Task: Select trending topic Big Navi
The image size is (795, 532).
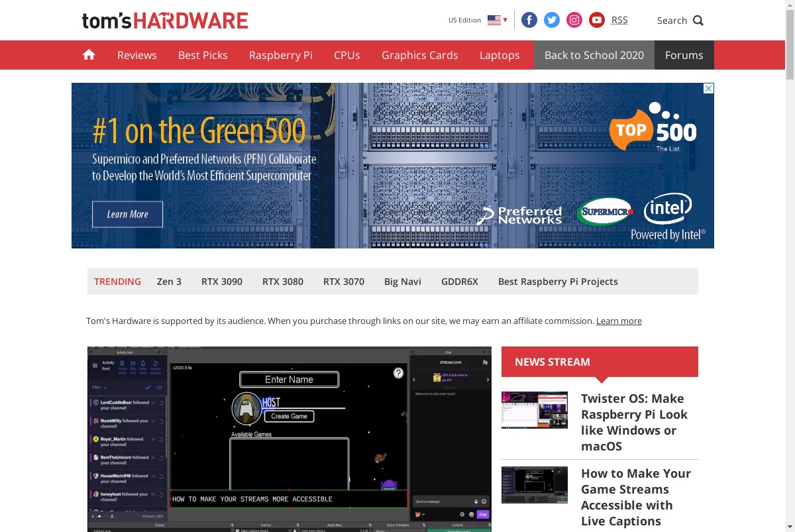Action: point(403,282)
